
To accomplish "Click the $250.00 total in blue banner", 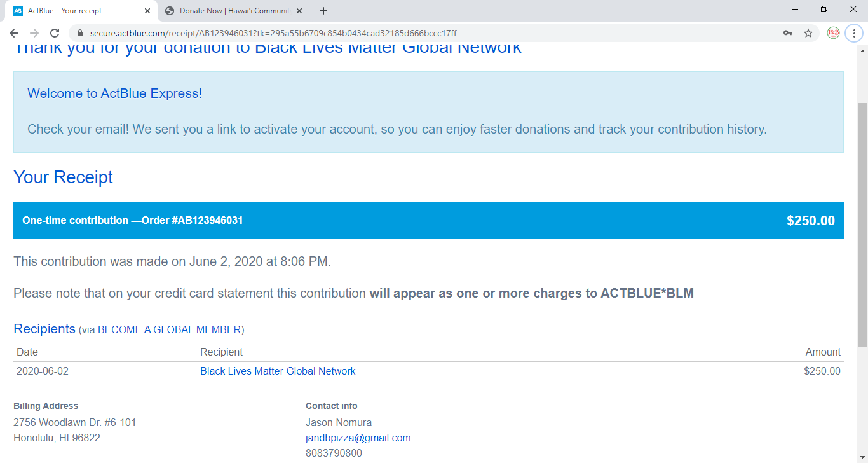I will pyautogui.click(x=811, y=221).
